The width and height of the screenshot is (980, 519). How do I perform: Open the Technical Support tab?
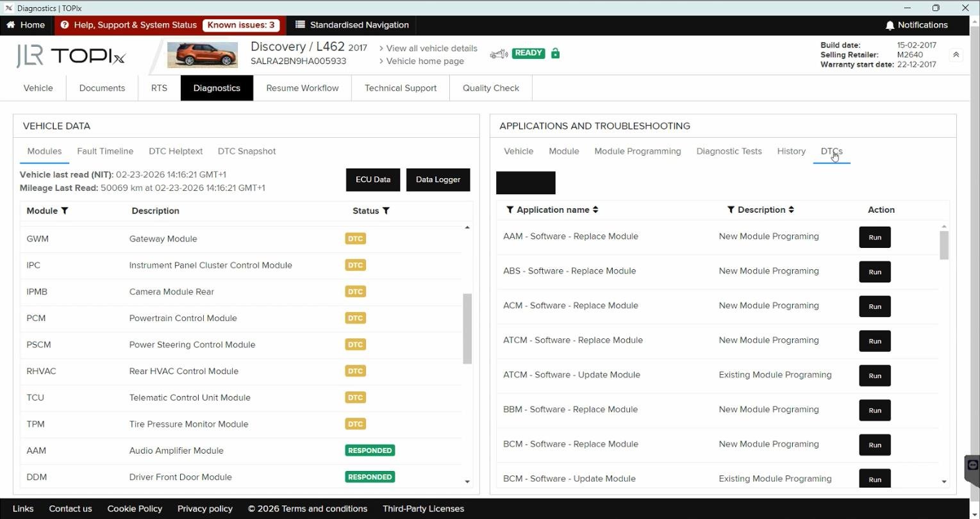401,88
